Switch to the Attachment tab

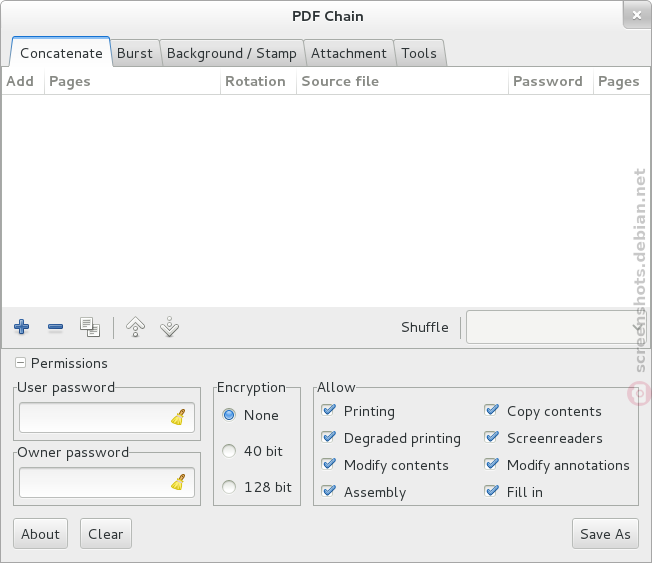point(348,53)
